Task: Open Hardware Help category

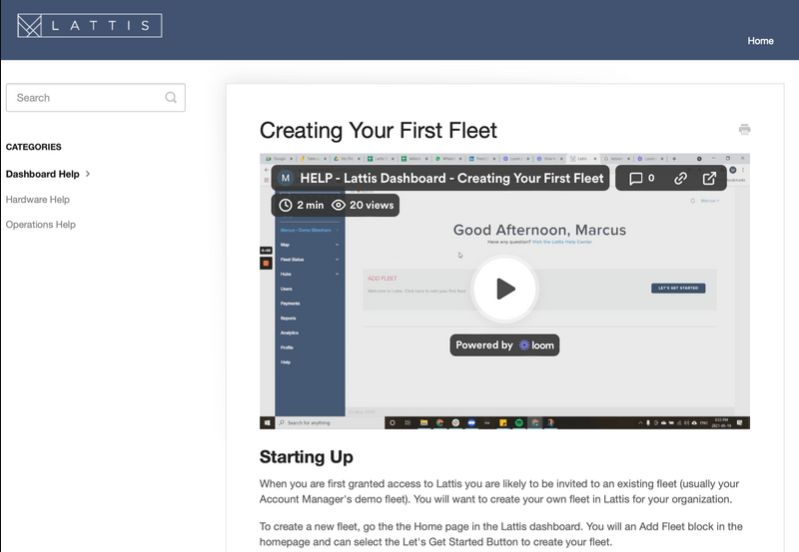Action: [38, 199]
